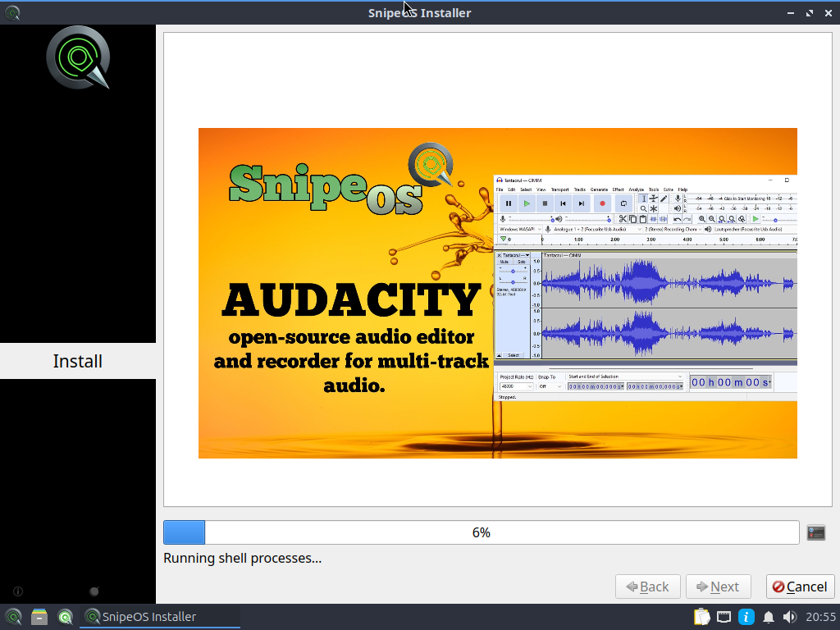The height and width of the screenshot is (630, 840).
Task: Select the Install step in the sidebar
Action: coord(78,361)
